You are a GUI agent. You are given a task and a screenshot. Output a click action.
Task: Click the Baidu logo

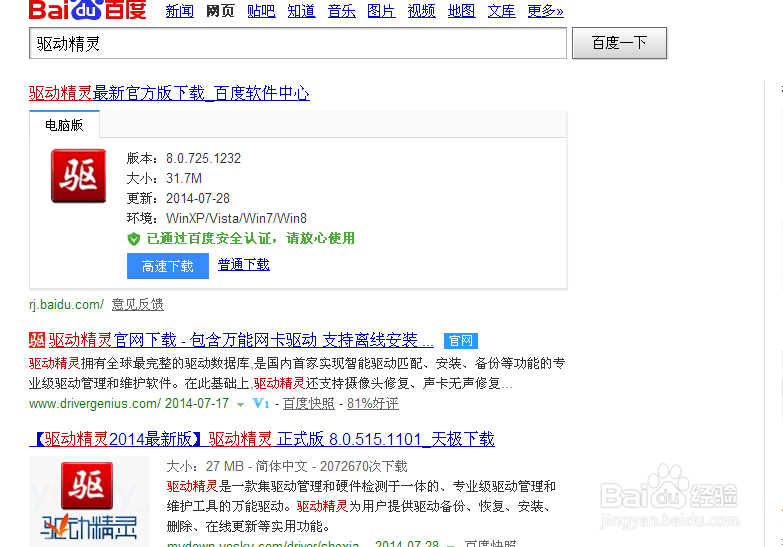click(87, 9)
